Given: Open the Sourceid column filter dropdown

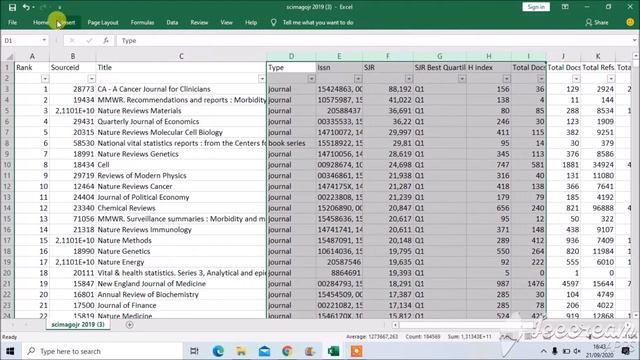Looking at the screenshot, I should (91, 79).
